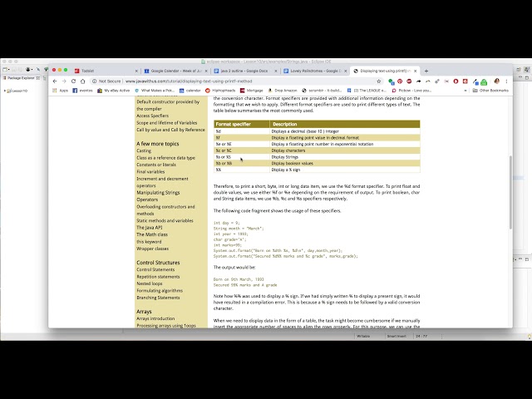Show hidden bookmarks via overflow chevron

coord(465,91)
